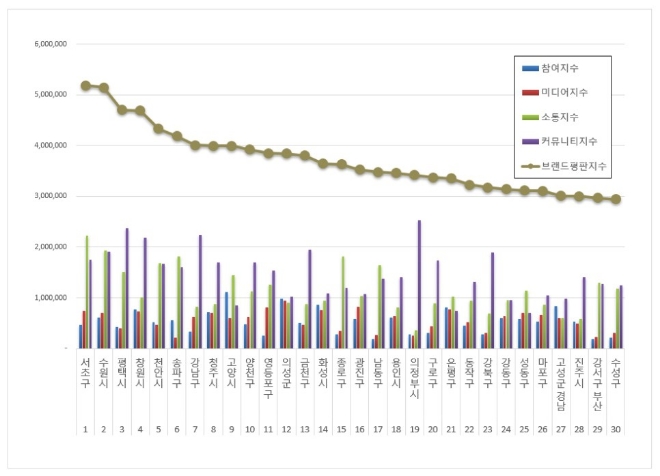The width and height of the screenshot is (660, 476).
Task: Click the green bar for 종로구
Action: [x=343, y=302]
